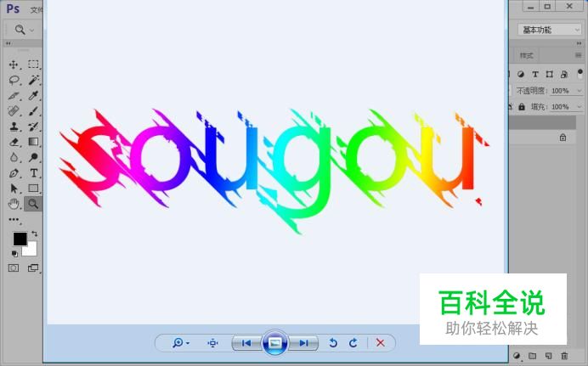Collapse the right panels double arrows

pyautogui.click(x=579, y=43)
